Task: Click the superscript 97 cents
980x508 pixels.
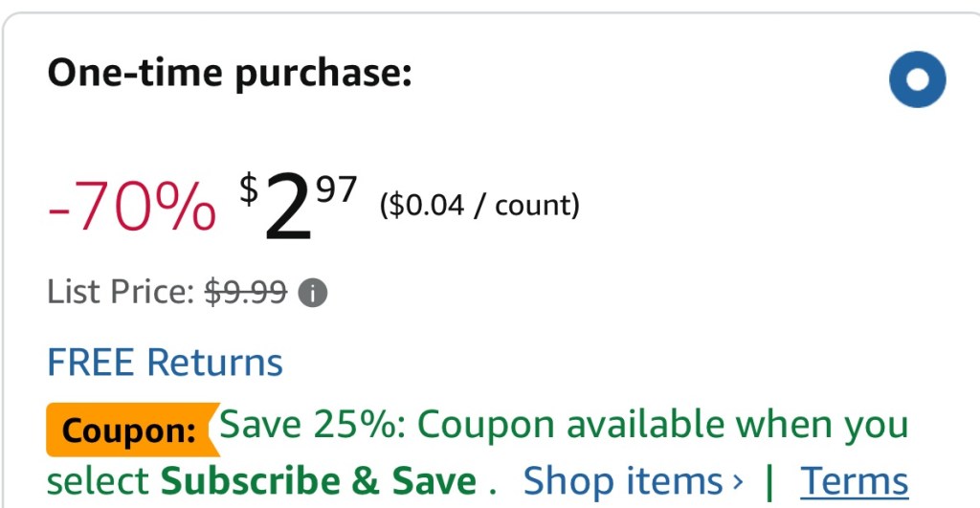Action: point(336,191)
